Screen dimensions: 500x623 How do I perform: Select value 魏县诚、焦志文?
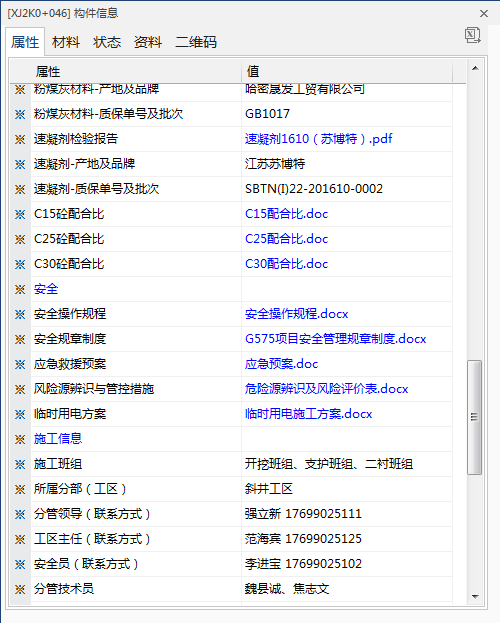point(287,589)
